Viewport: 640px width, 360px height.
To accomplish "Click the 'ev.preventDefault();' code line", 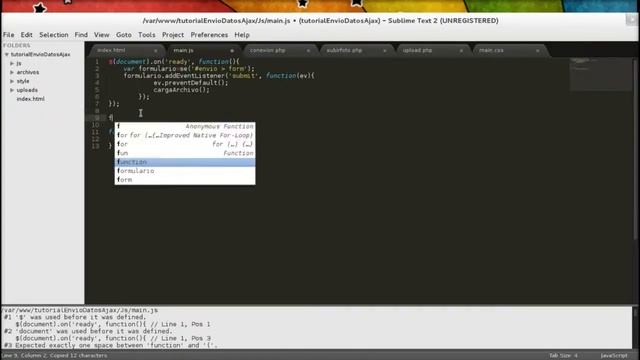I will [x=191, y=82].
